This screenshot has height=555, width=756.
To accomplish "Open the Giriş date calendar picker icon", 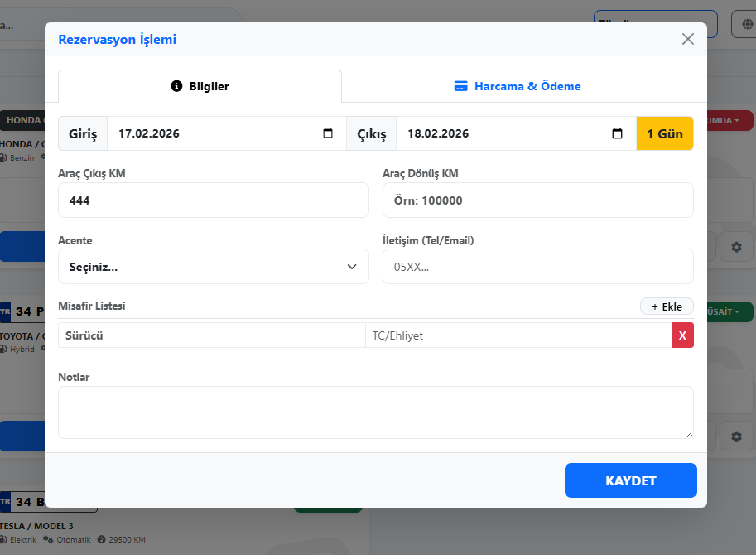I will pos(328,133).
